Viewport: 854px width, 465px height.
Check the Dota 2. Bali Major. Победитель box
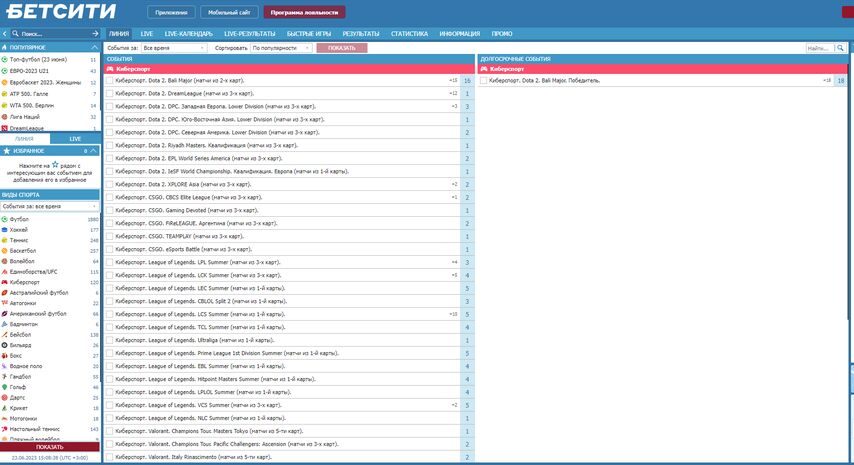483,81
